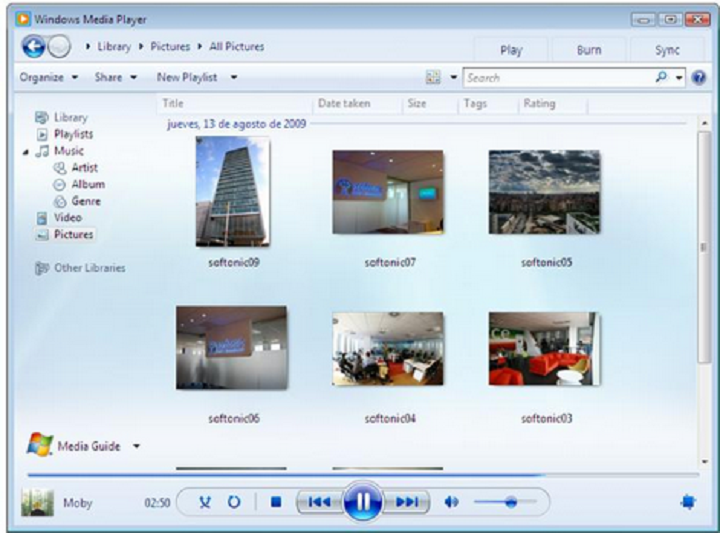The width and height of the screenshot is (720, 533).
Task: Click the Playlists icon in sidebar
Action: (42, 135)
